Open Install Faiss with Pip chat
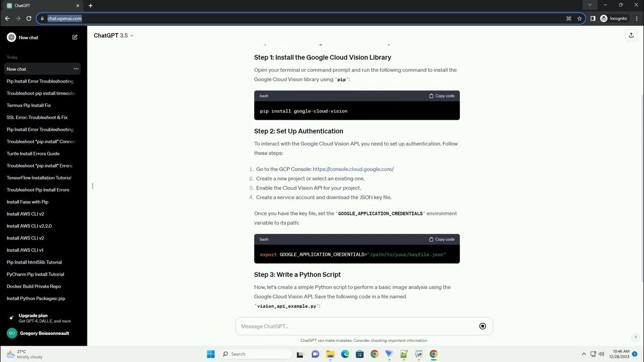Image resolution: width=644 pixels, height=362 pixels. (42, 202)
